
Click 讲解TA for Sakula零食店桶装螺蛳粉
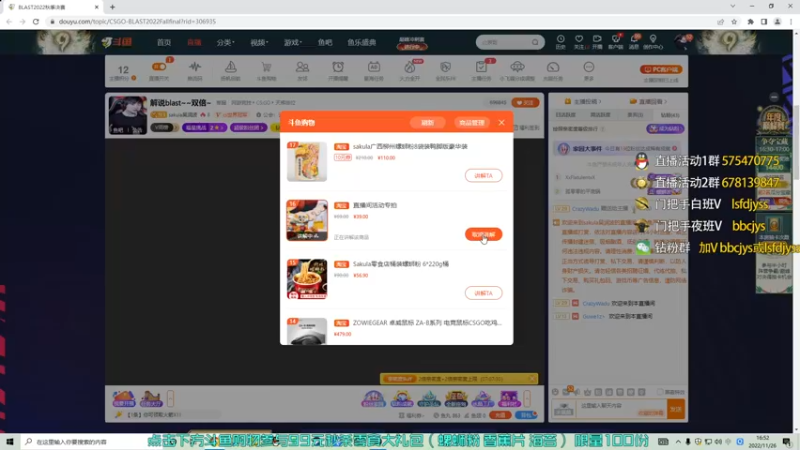click(483, 293)
